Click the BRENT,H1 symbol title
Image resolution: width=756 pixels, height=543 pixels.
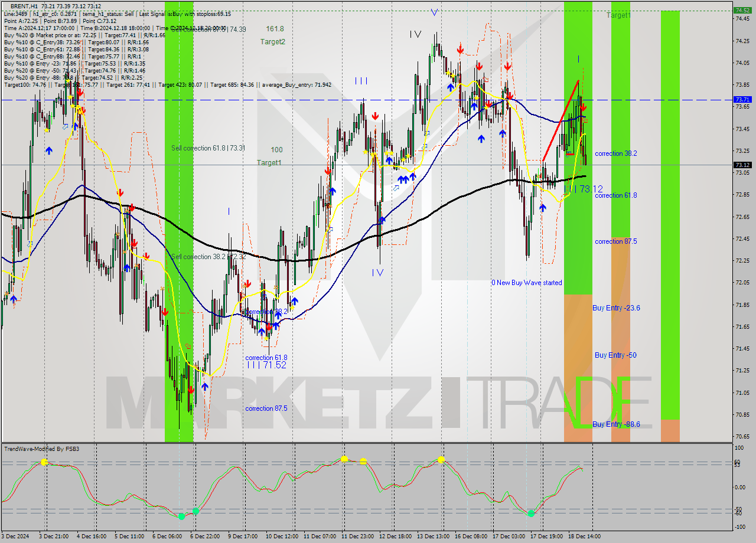[25, 5]
